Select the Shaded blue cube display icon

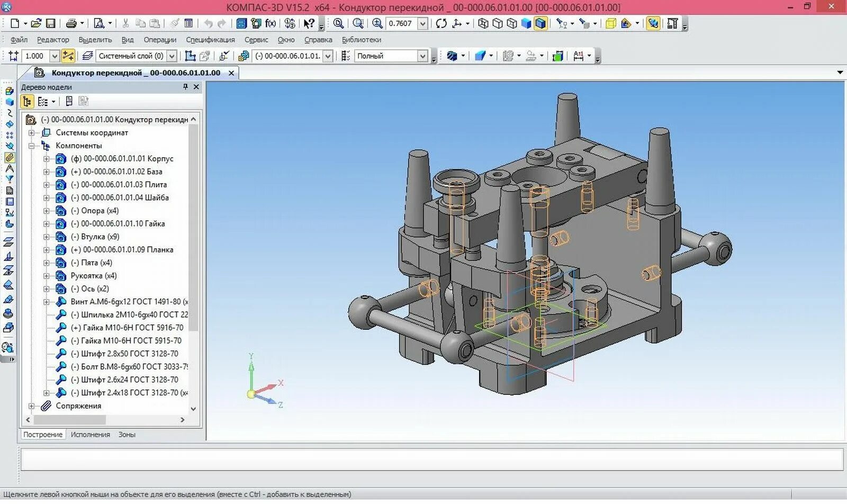tap(526, 23)
